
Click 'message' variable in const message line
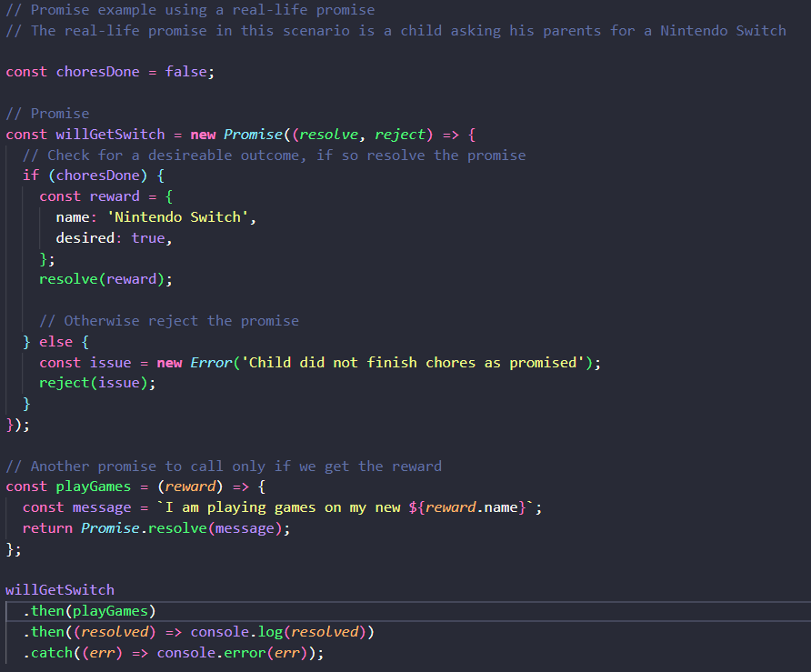point(102,507)
